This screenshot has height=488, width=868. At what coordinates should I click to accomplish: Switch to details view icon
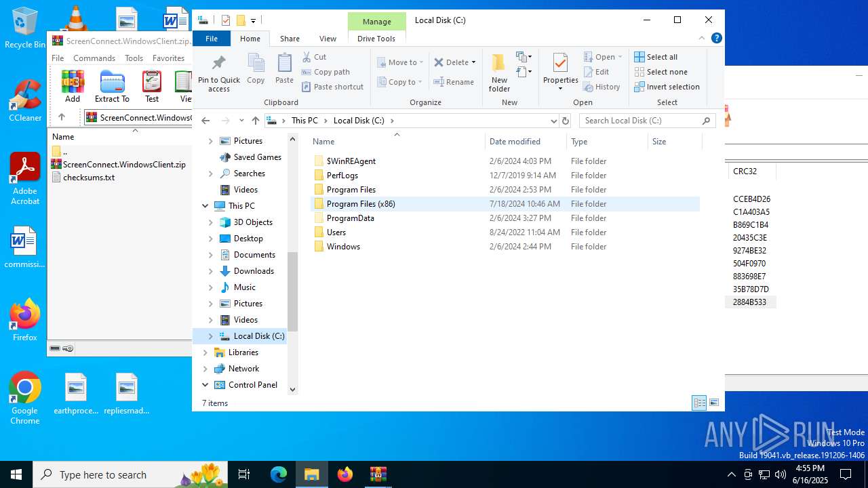click(x=699, y=403)
